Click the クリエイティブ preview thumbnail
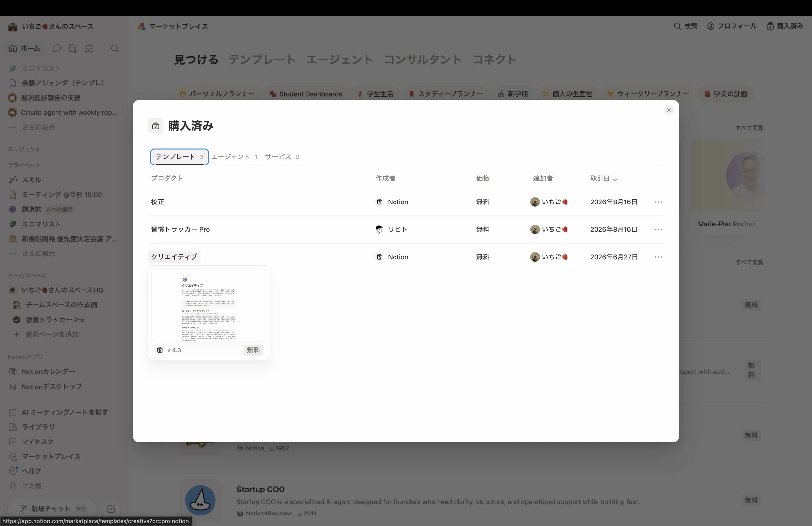 (209, 305)
